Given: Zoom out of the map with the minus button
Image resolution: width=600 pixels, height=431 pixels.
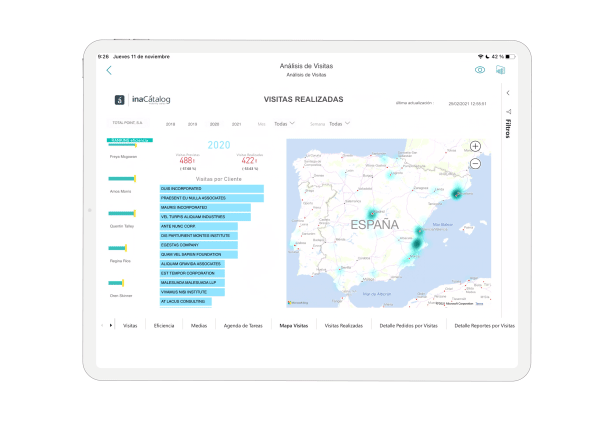Looking at the screenshot, I should (x=475, y=163).
